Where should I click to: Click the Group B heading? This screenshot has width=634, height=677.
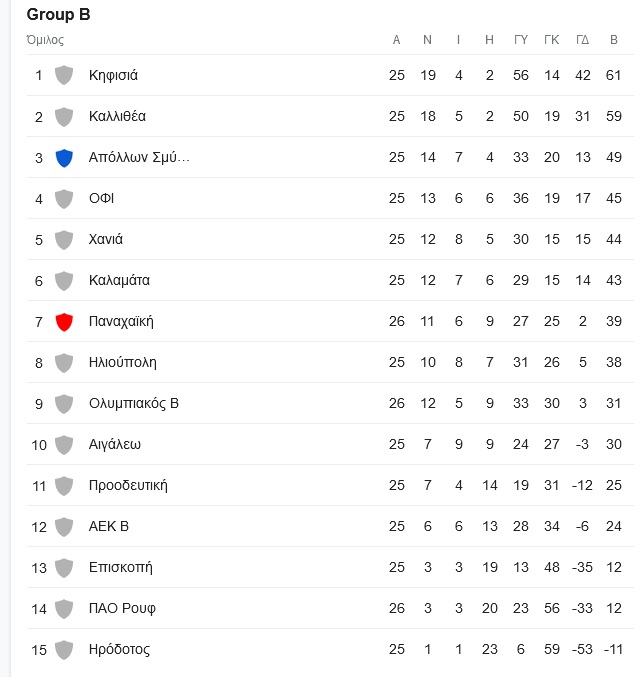pos(58,14)
